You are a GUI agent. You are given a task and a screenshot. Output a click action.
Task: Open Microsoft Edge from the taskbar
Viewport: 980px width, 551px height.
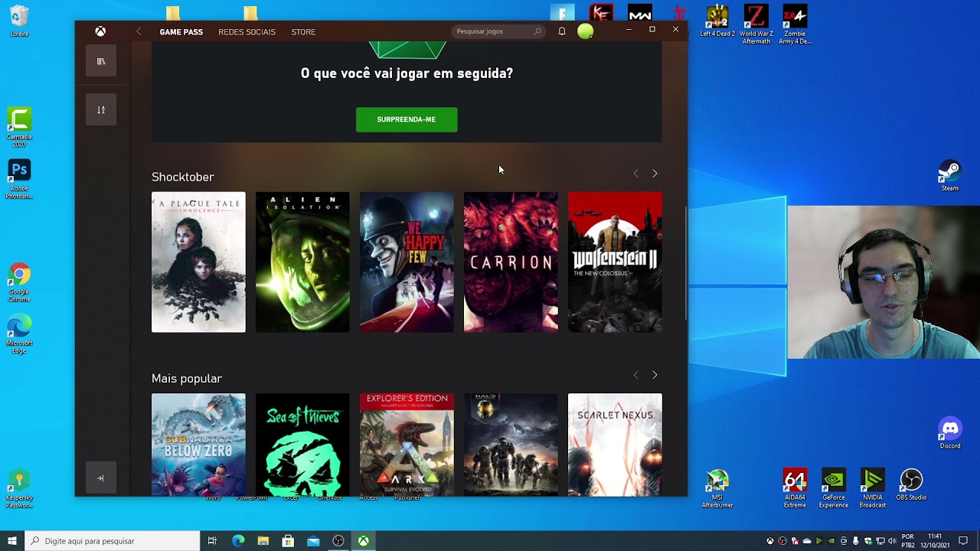(238, 541)
